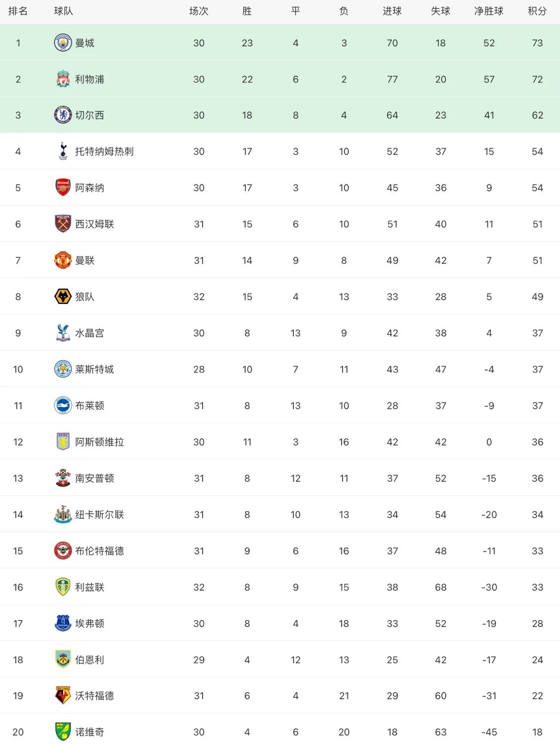The height and width of the screenshot is (745, 560).
Task: Click the 场次 column header
Action: [x=199, y=11]
